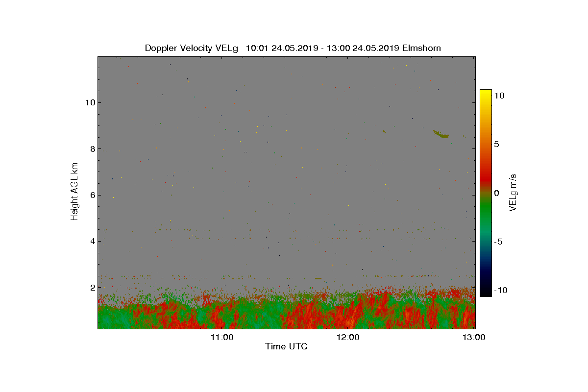Click the plot title "Doppler Velocity VELg"
The width and height of the screenshot is (588, 392).
(x=192, y=48)
